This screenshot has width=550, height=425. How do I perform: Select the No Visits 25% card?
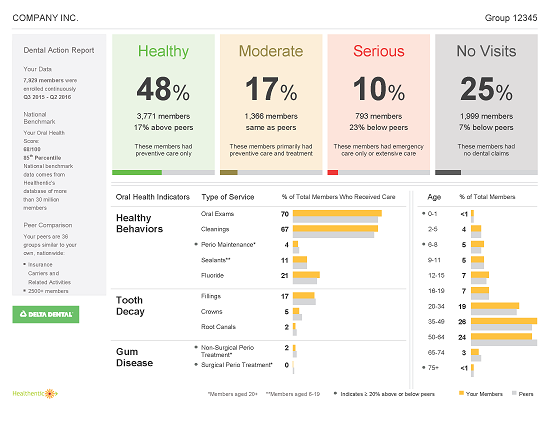(487, 104)
